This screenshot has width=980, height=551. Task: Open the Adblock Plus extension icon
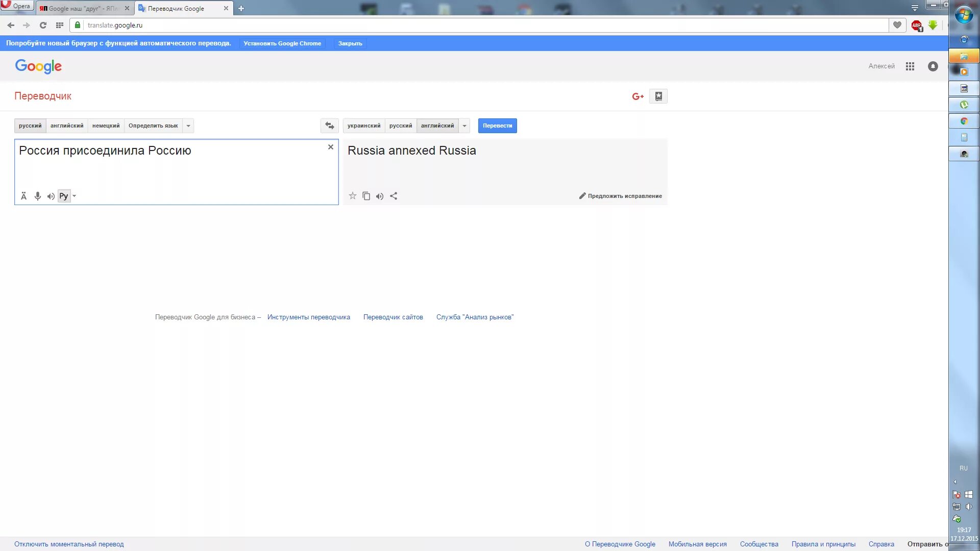point(917,25)
